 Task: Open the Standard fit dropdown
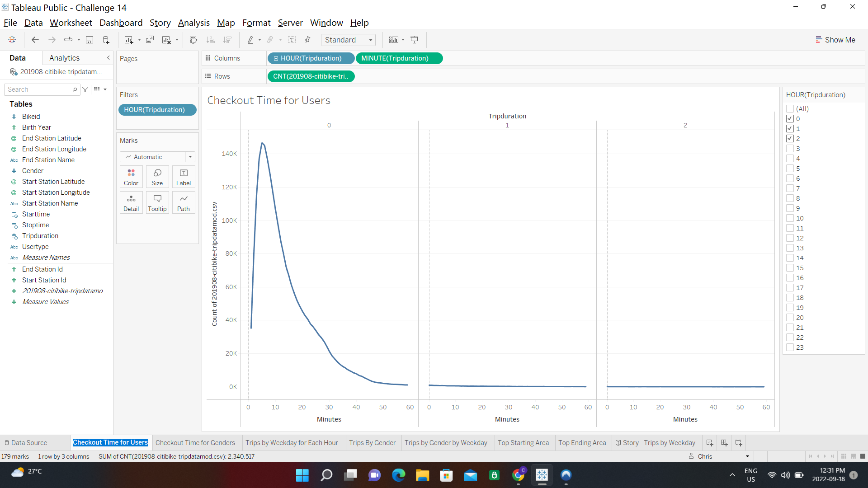point(371,40)
